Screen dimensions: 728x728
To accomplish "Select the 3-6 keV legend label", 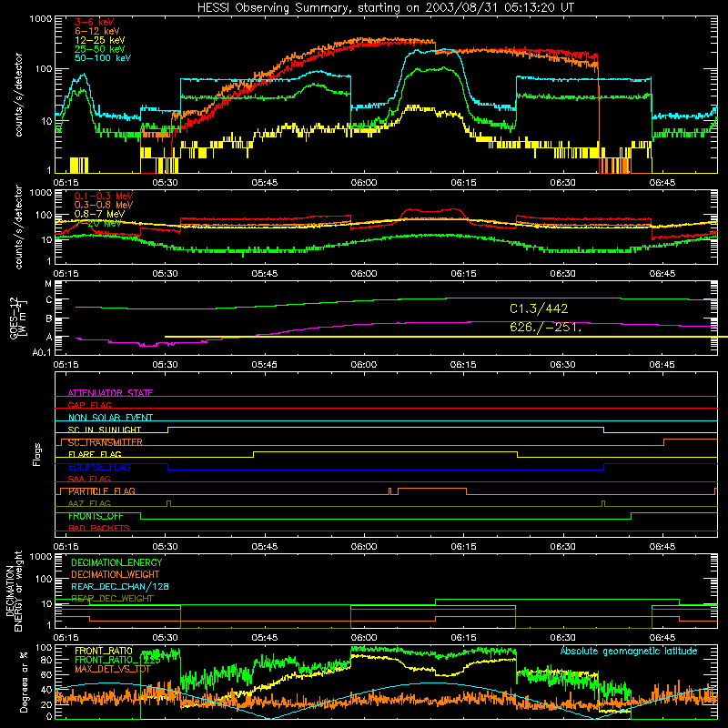I will coord(95,22).
